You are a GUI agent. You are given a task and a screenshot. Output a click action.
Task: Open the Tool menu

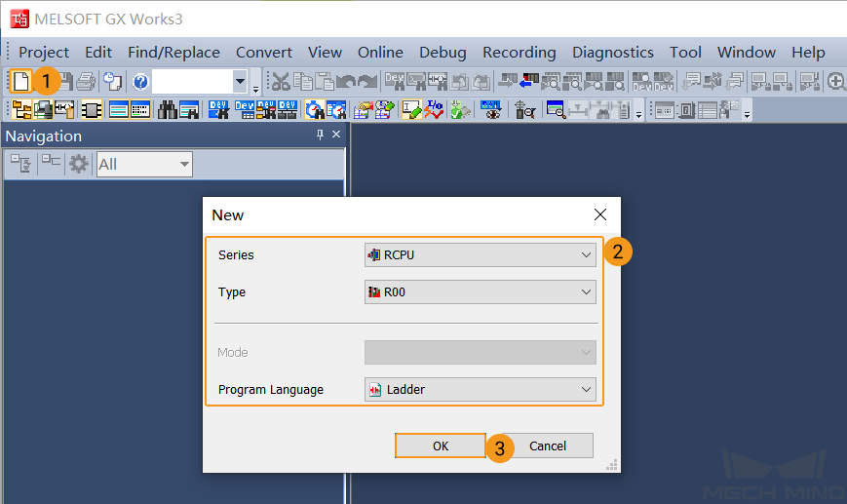pyautogui.click(x=685, y=53)
